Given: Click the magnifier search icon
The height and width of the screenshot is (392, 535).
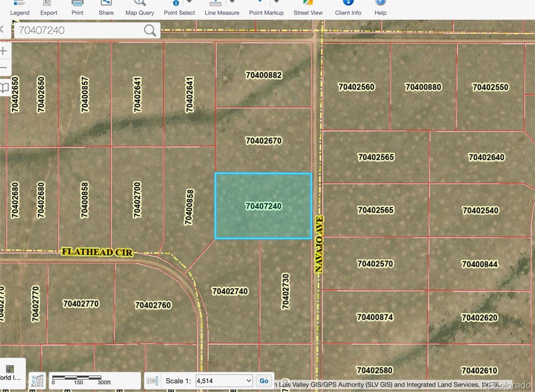Looking at the screenshot, I should pyautogui.click(x=150, y=30).
